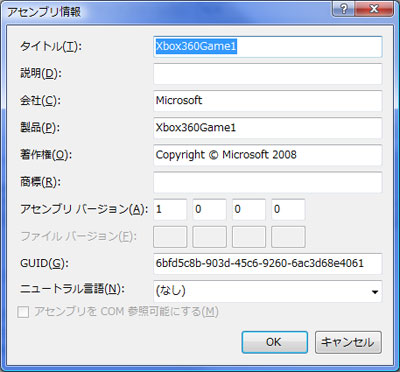Click the fourth アセンブリ バージョン box
Screen dimensions: 400x372
(x=288, y=209)
